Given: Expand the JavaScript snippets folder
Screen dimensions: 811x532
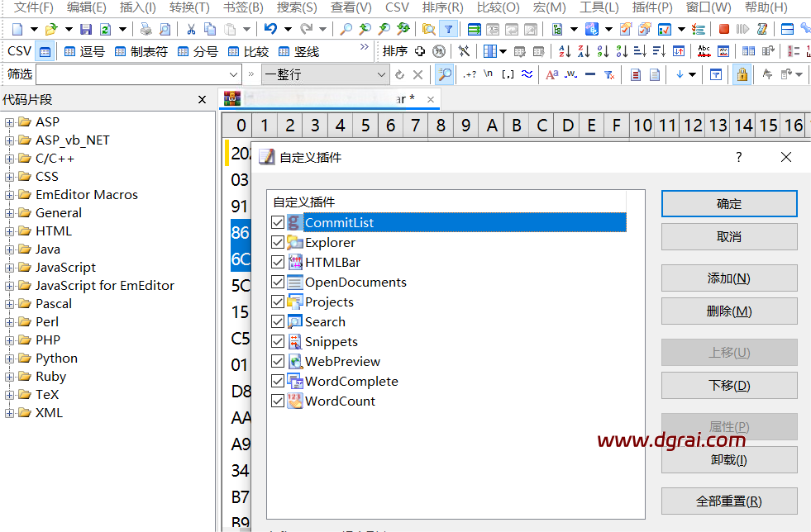Looking at the screenshot, I should coord(10,268).
